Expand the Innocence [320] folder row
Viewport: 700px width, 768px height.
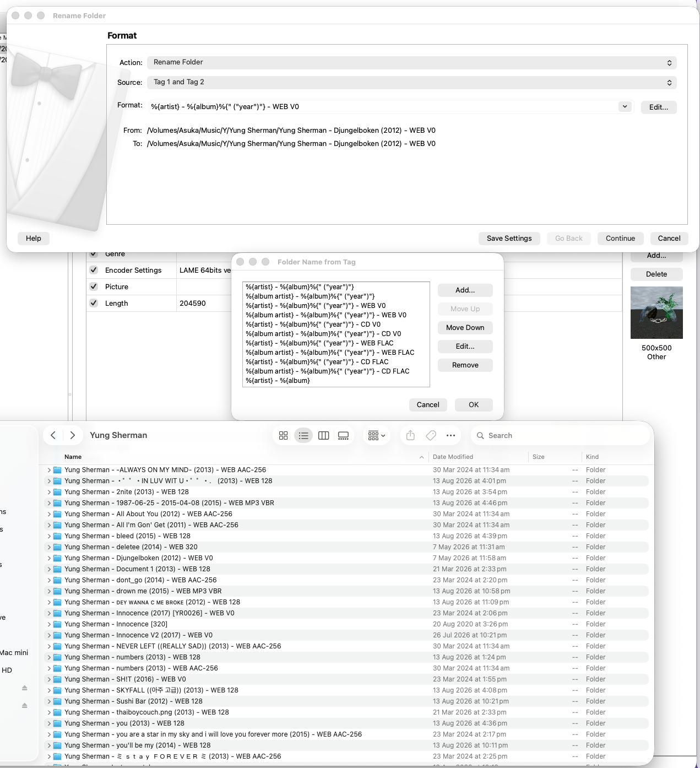click(x=48, y=624)
